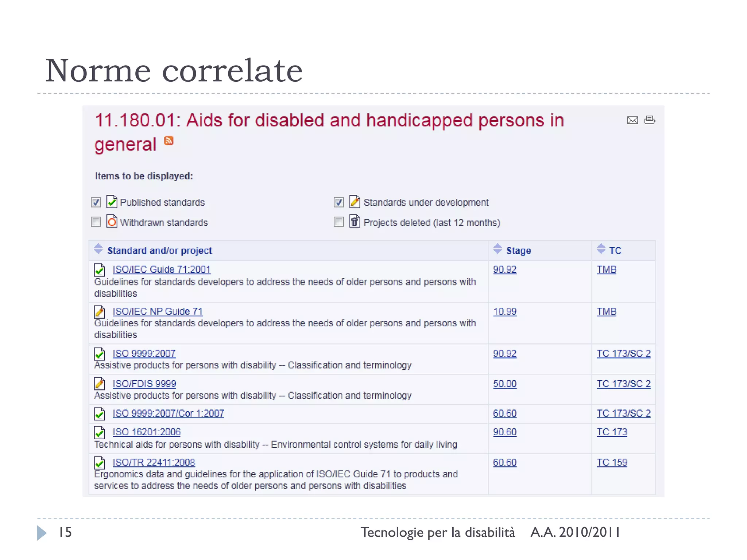Enable the Withdrawn standards checkbox

[96, 222]
